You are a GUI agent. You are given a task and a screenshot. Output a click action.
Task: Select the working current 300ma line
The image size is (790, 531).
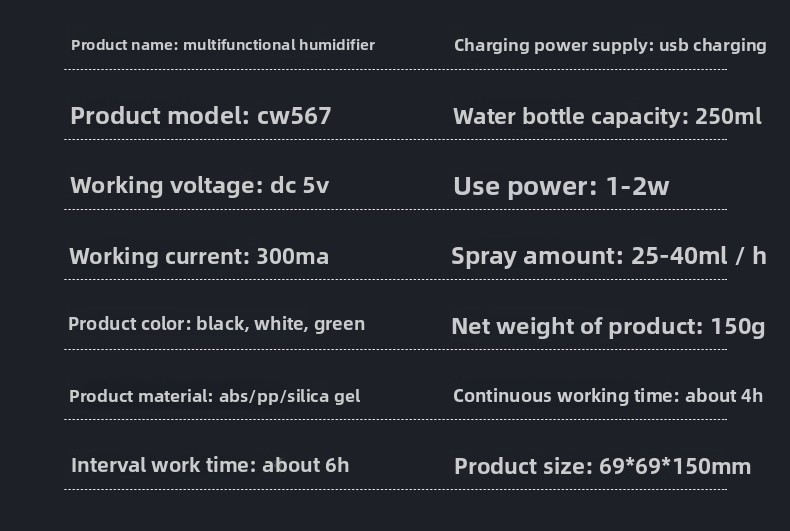(199, 256)
